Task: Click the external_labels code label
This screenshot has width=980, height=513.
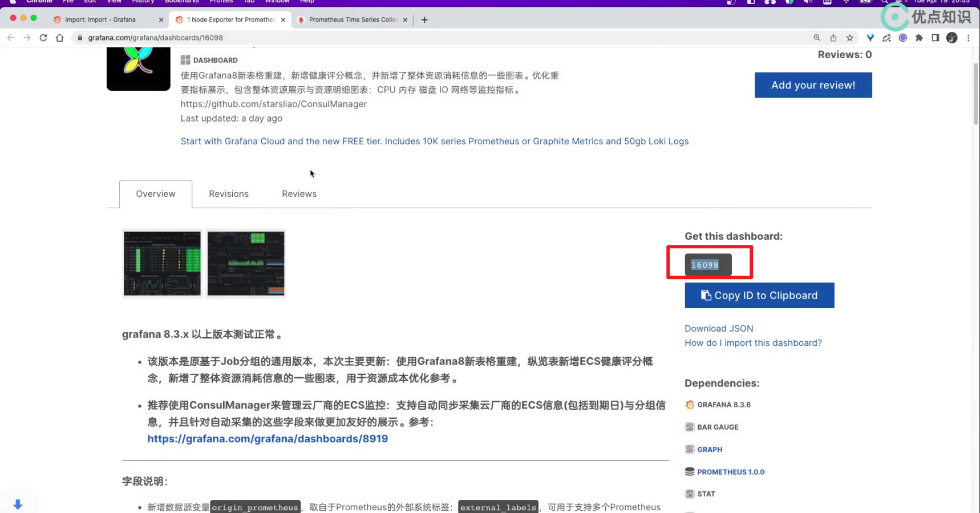Action: tap(498, 507)
